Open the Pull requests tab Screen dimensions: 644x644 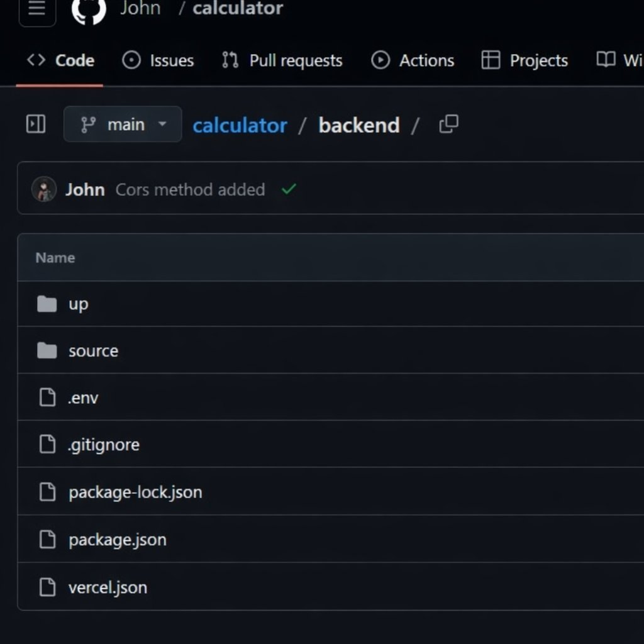(282, 60)
